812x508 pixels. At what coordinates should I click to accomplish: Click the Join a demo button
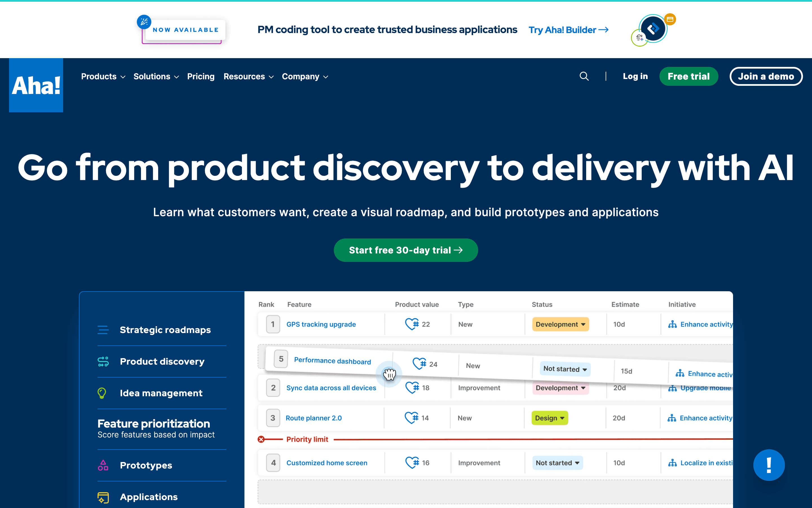coord(766,76)
